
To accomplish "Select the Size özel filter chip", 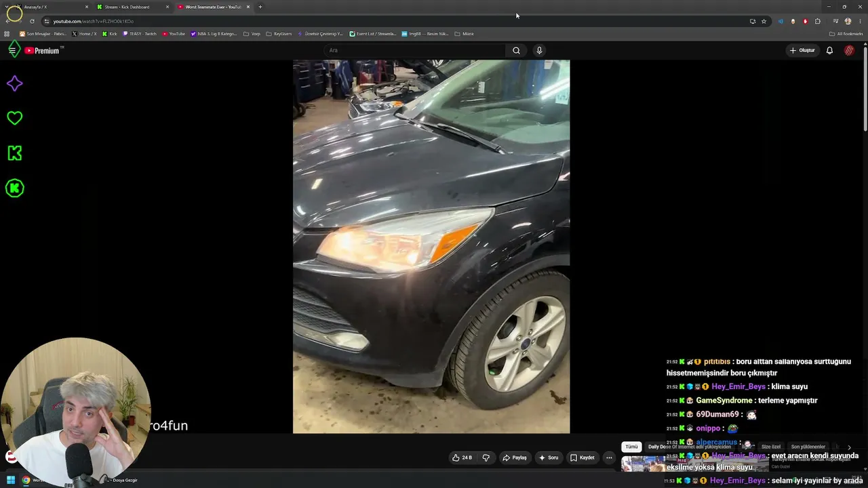I will click(771, 447).
